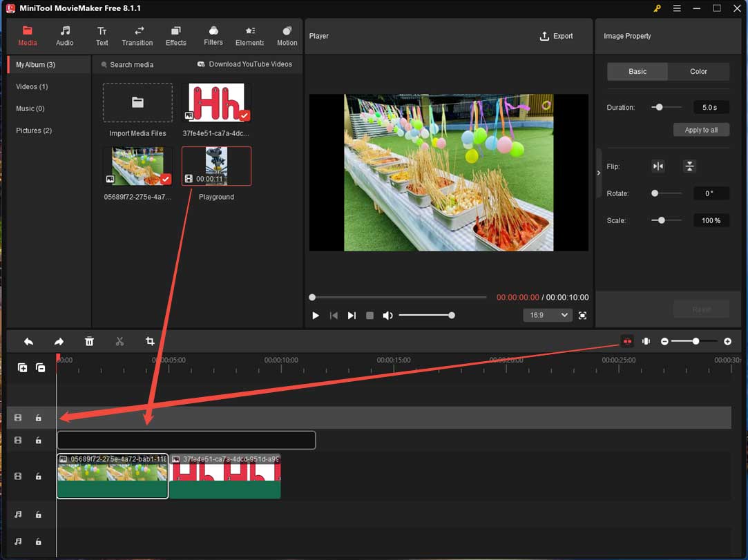Open the Effects panel
This screenshot has height=560, width=748.
pyautogui.click(x=175, y=36)
